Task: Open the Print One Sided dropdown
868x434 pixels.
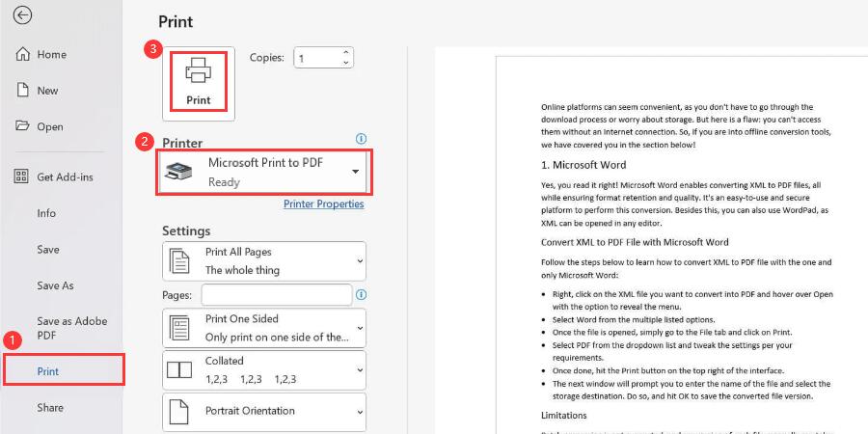Action: (x=264, y=328)
